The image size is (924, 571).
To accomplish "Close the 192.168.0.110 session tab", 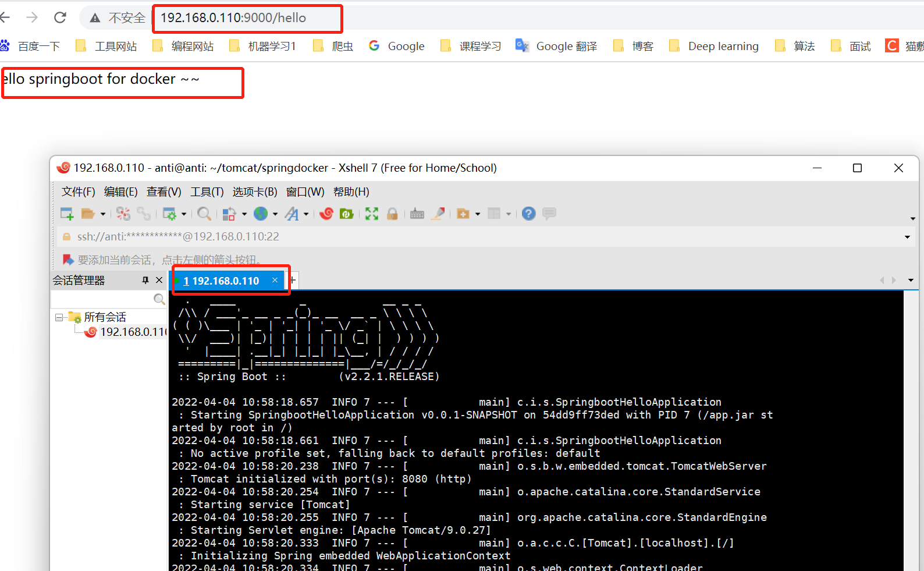I will tap(275, 280).
